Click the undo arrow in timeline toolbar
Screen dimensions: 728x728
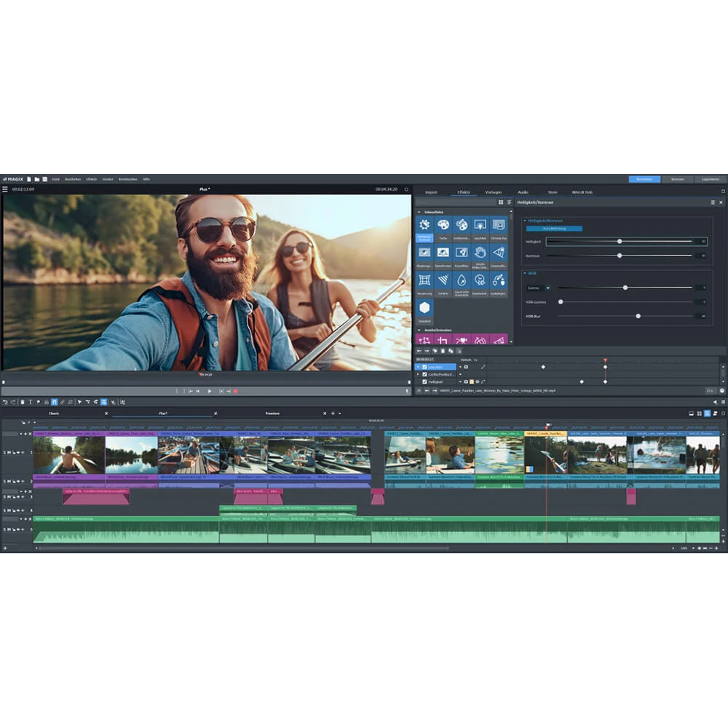[x=5, y=402]
